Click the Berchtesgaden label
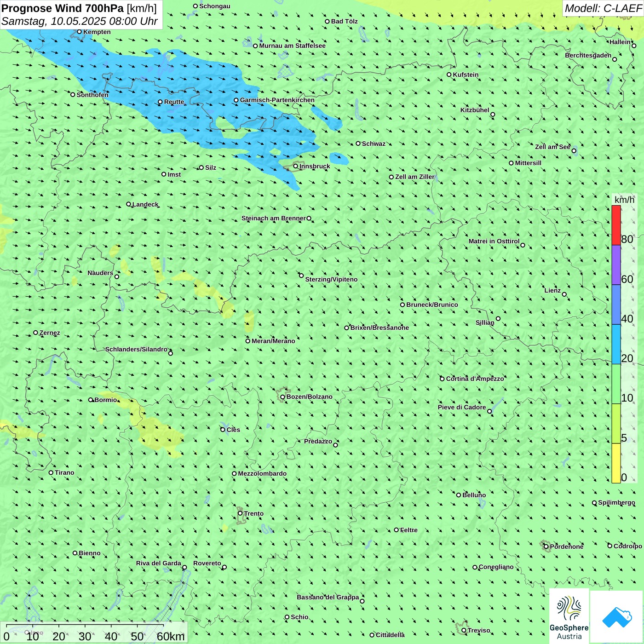 588,55
